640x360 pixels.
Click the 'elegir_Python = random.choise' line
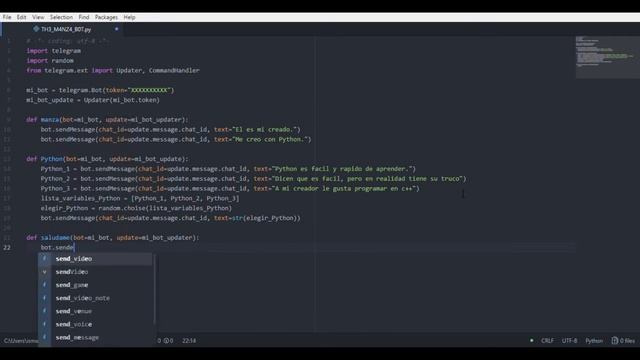tap(136, 208)
